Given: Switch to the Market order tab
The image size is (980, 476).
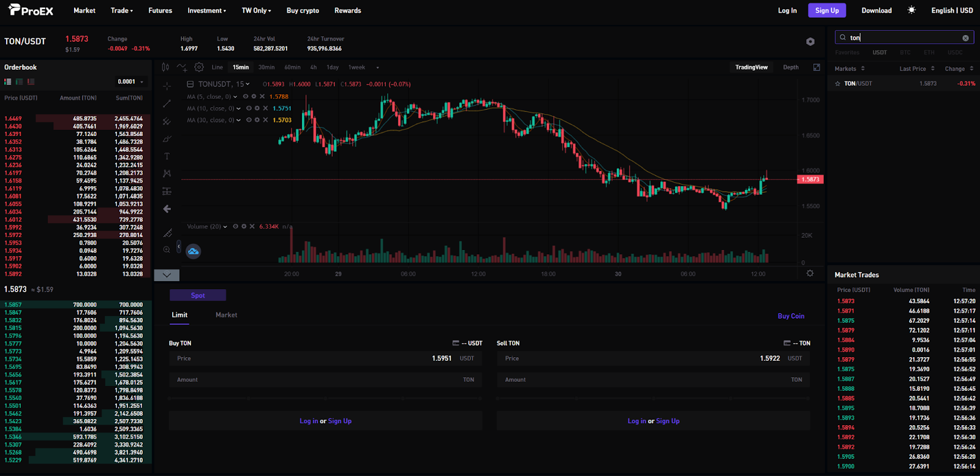Looking at the screenshot, I should (226, 315).
